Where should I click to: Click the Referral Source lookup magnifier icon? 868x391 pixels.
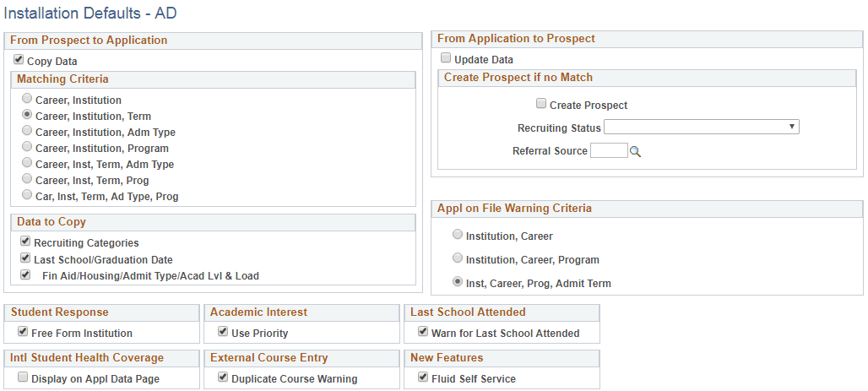click(637, 152)
